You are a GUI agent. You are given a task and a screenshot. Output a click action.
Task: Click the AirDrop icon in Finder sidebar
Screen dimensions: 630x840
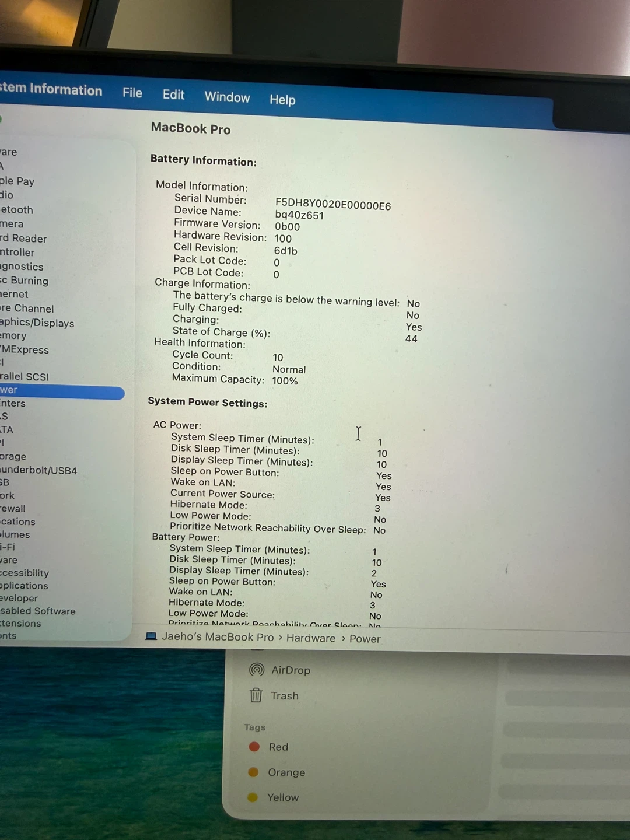[x=257, y=670]
